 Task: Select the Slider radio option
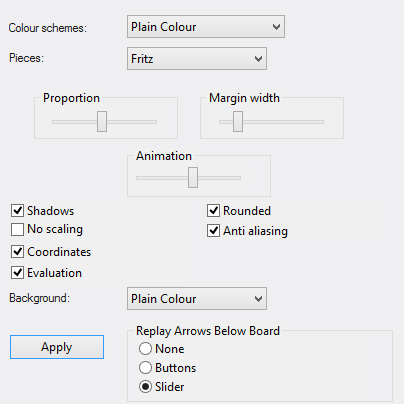(x=145, y=387)
